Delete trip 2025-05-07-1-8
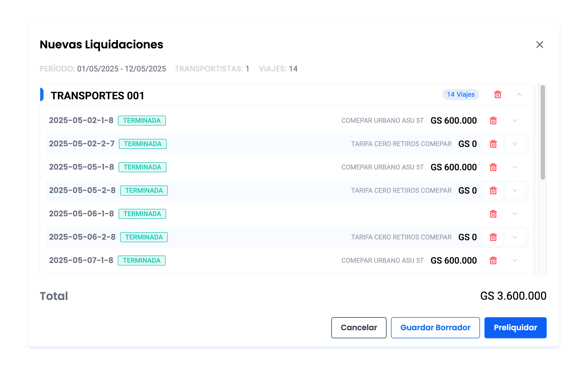Viewport: 588px width, 370px height. (x=493, y=260)
